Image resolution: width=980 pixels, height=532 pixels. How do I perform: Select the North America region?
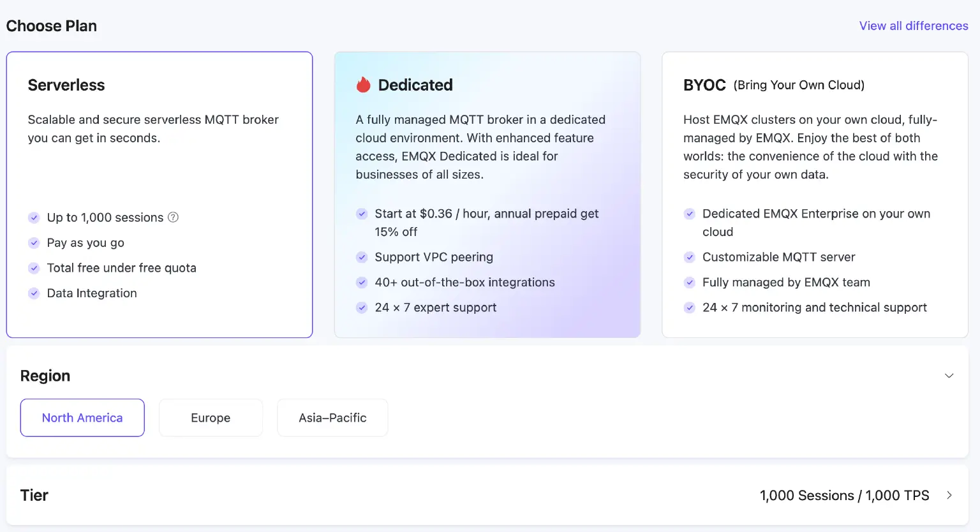coord(82,418)
